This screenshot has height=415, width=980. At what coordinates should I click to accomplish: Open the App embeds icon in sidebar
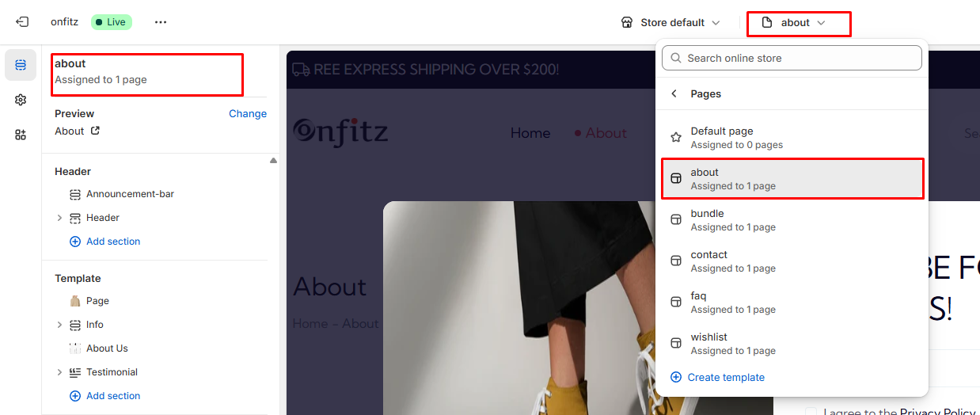(x=21, y=135)
